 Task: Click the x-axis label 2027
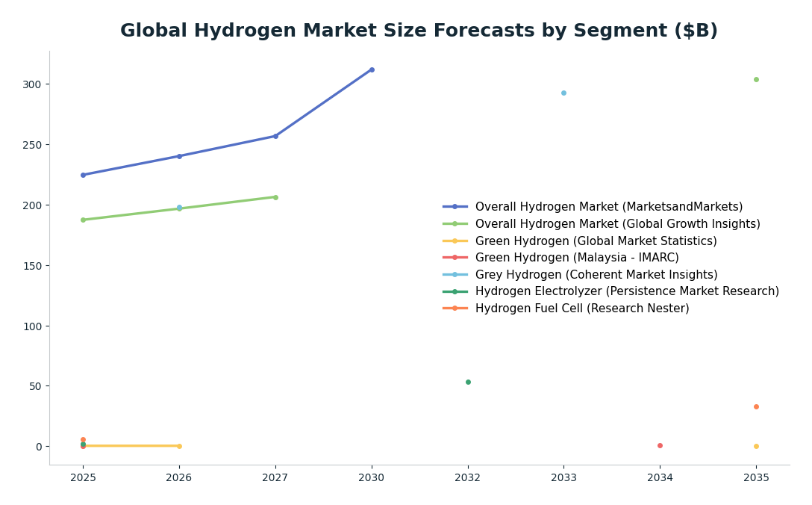click(x=275, y=477)
